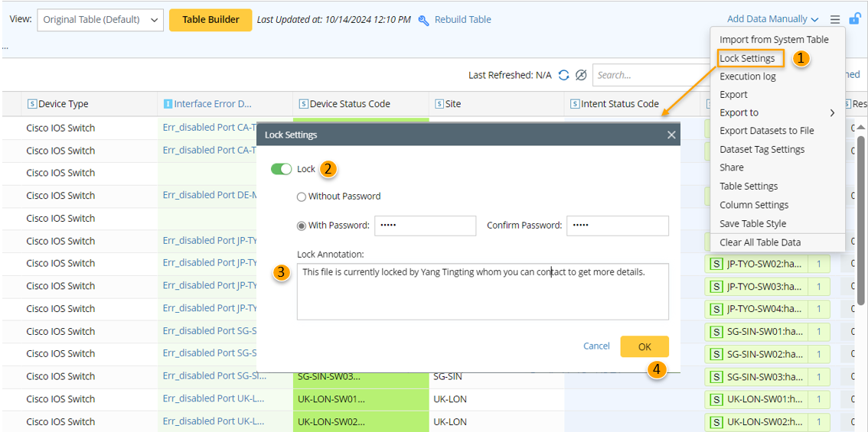Screen dimensions: 868x432
Task: Toggle the Lock switch off
Action: [x=281, y=169]
